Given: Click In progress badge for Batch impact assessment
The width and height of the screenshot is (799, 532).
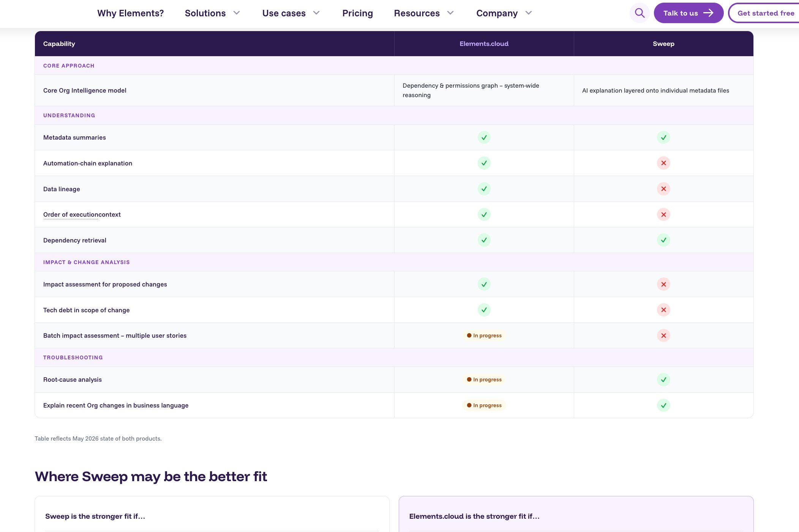Looking at the screenshot, I should click(484, 335).
